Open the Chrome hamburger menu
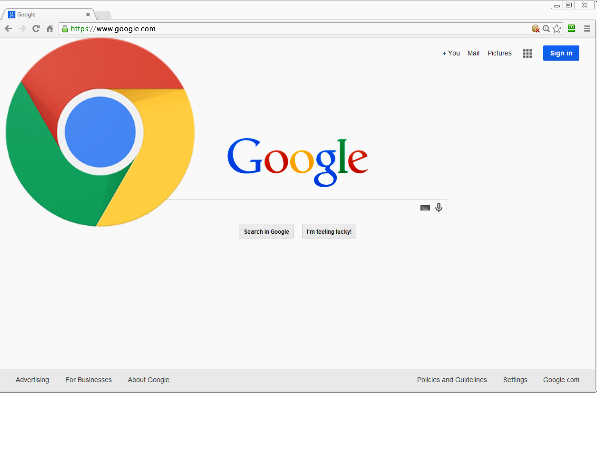The height and width of the screenshot is (450, 600). tap(586, 29)
